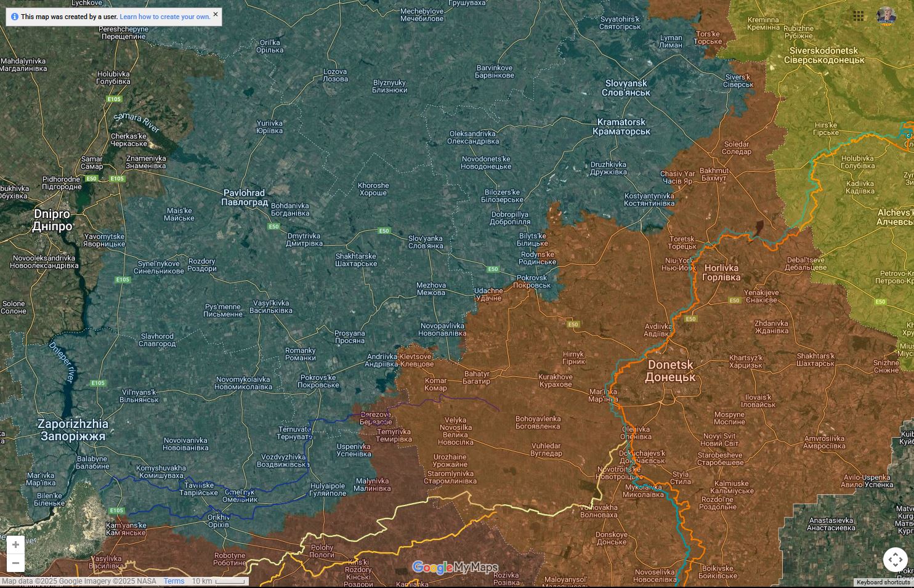
Task: Select the Dobropillya town label
Action: point(511,218)
